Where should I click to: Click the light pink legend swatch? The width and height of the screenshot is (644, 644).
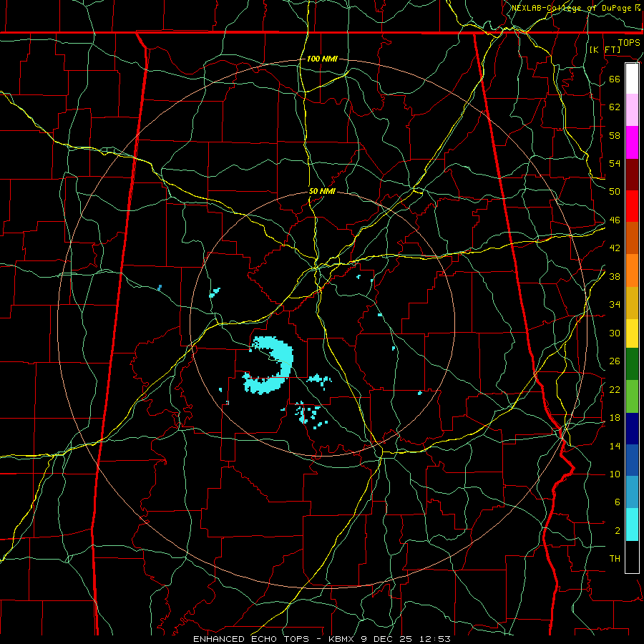pos(632,110)
